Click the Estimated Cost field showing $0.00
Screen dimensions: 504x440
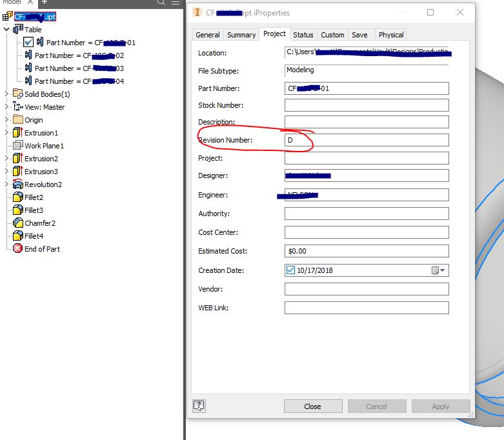click(367, 251)
